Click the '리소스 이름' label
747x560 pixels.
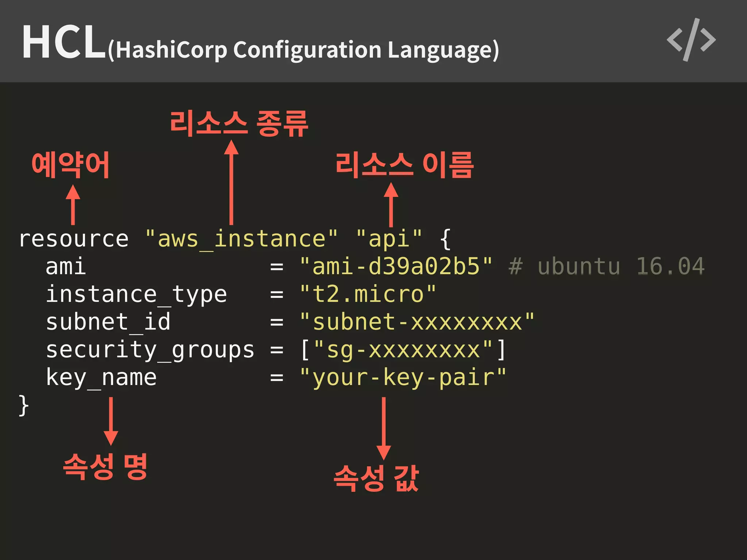point(405,165)
